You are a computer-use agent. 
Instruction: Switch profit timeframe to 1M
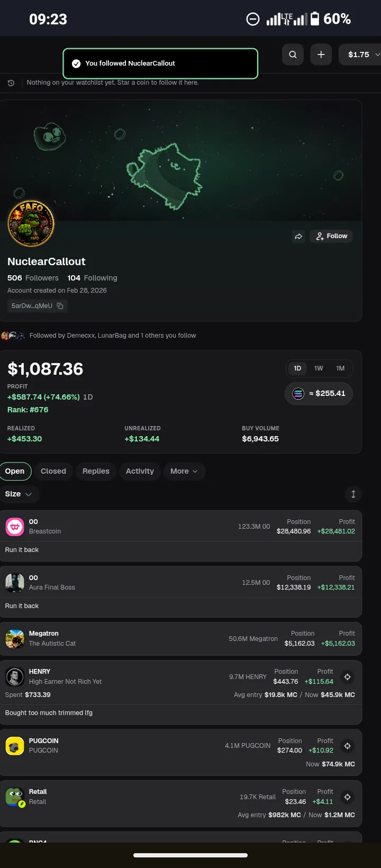click(340, 368)
